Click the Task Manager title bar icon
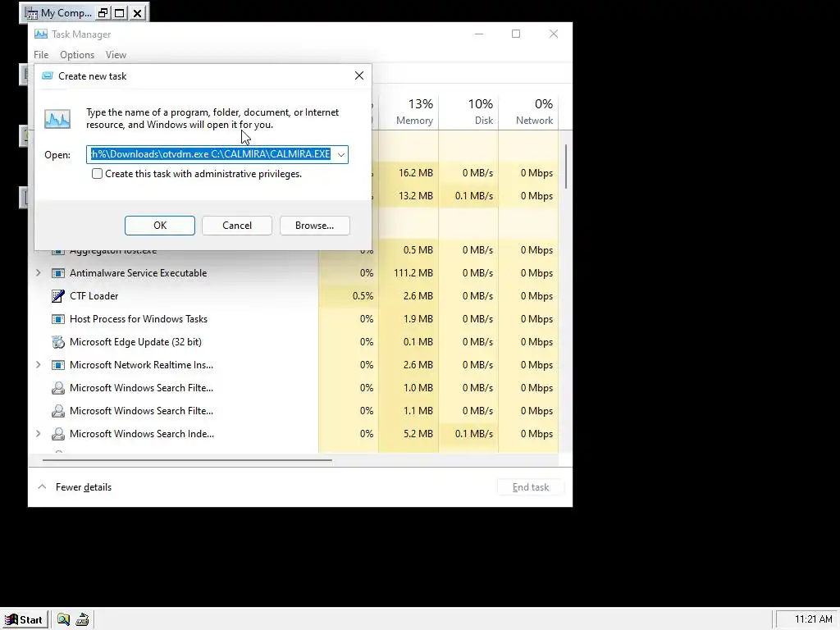The height and width of the screenshot is (630, 840). (41, 34)
